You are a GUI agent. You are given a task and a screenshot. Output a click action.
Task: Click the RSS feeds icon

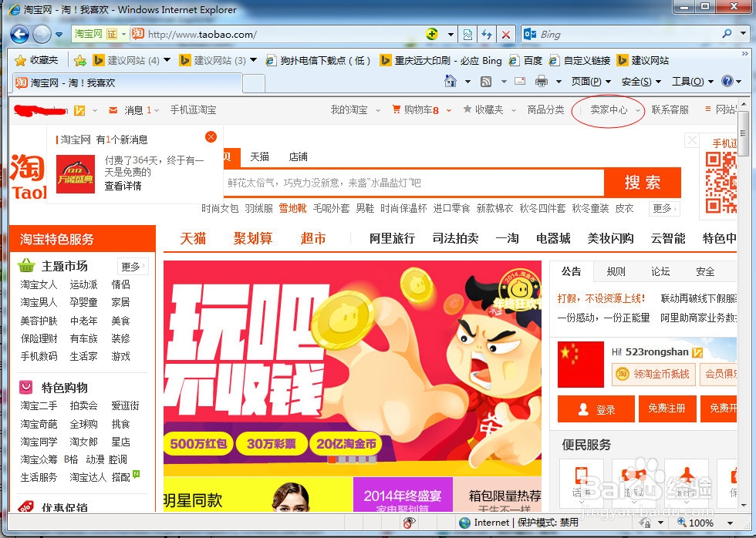[x=486, y=82]
